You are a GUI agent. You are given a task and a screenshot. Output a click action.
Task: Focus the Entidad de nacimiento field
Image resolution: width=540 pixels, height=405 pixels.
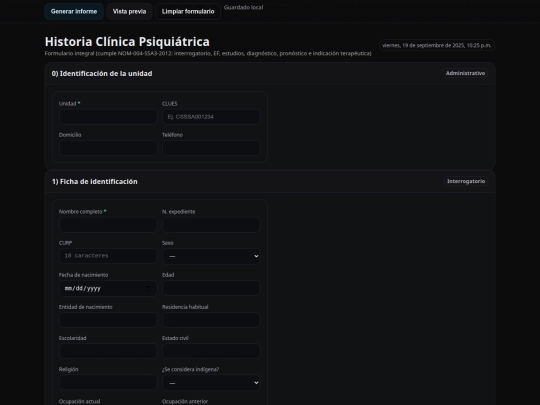pyautogui.click(x=108, y=320)
